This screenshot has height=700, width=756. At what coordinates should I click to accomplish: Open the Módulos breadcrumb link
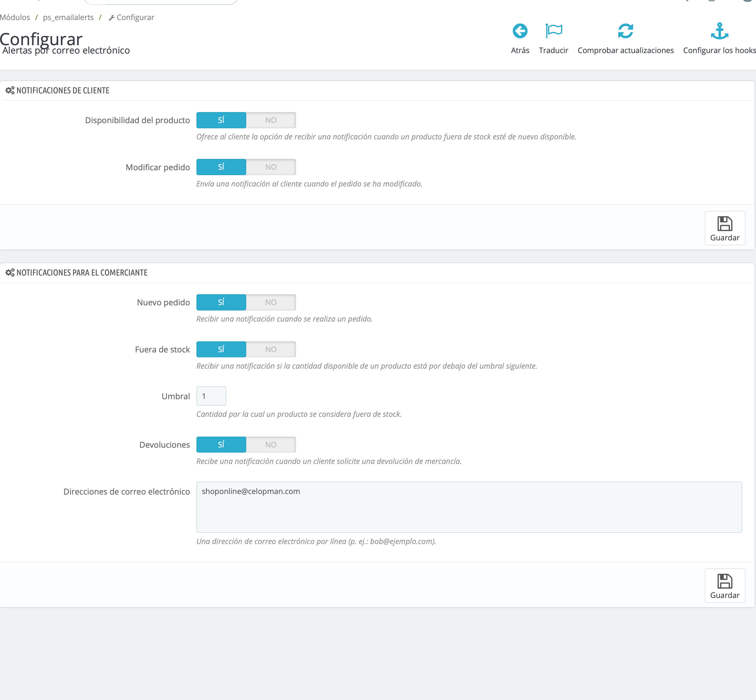(15, 17)
